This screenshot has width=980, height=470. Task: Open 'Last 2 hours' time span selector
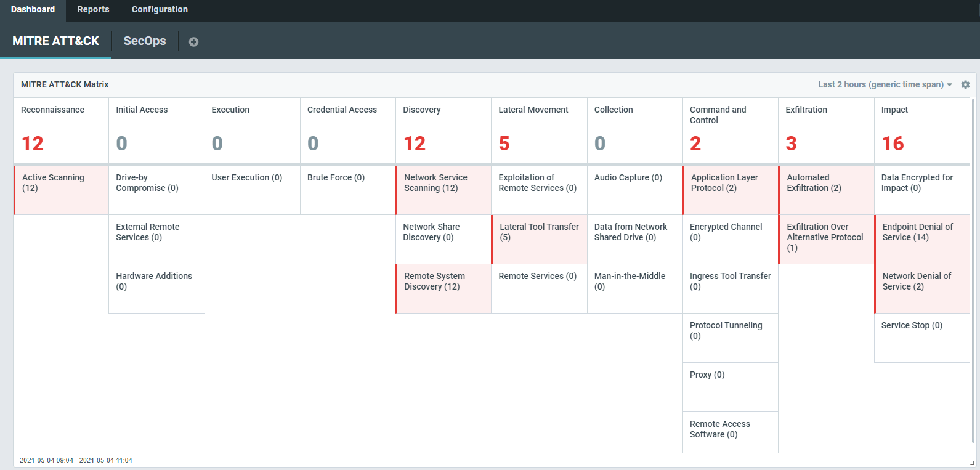click(x=880, y=84)
